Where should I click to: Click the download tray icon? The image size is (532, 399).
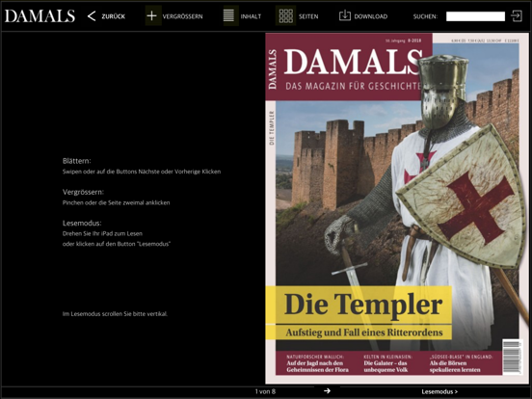click(x=345, y=15)
